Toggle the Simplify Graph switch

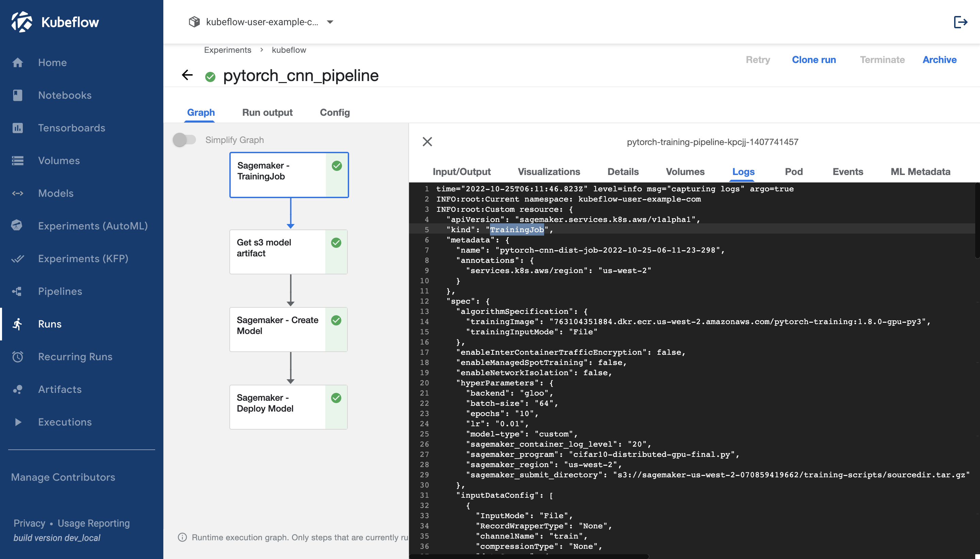[184, 140]
